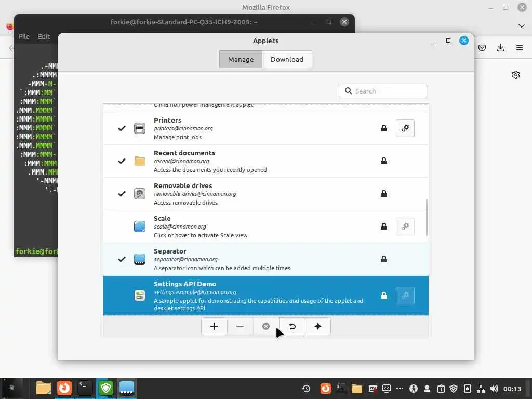Add selected applet with plus button
The width and height of the screenshot is (532, 399).
click(x=214, y=326)
